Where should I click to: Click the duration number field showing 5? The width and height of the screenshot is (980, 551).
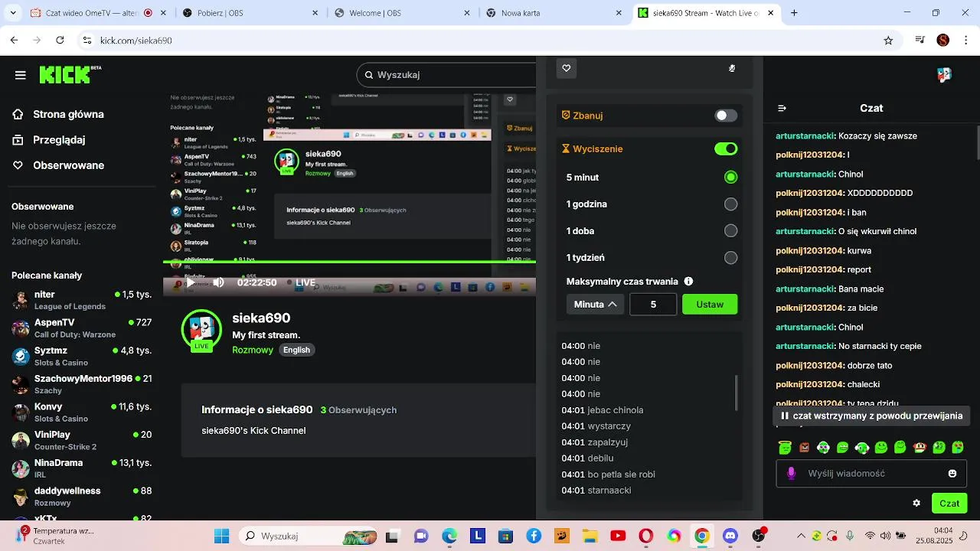653,304
